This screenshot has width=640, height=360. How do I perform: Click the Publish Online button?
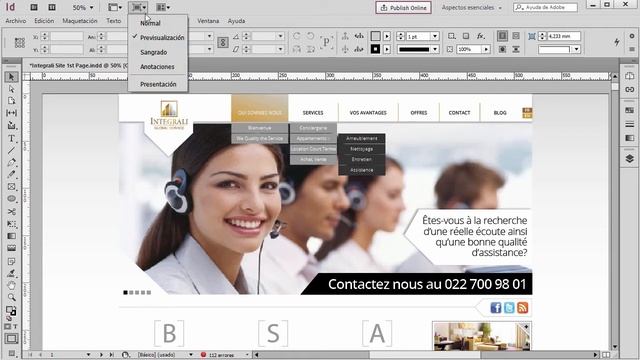point(403,7)
